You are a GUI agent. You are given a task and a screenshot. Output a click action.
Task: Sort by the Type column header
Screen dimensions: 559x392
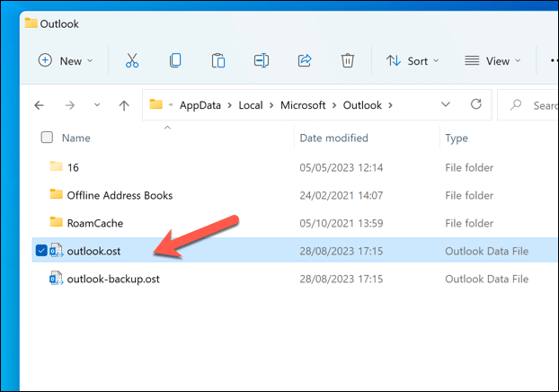(457, 138)
